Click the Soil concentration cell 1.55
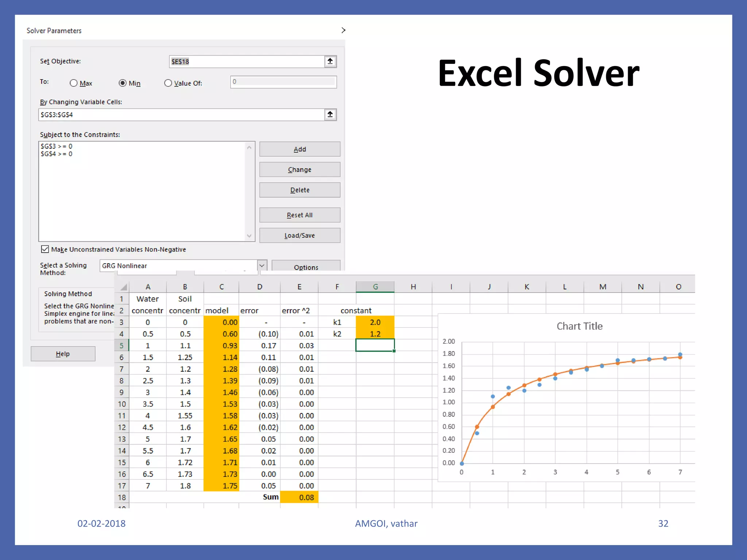 click(x=185, y=416)
